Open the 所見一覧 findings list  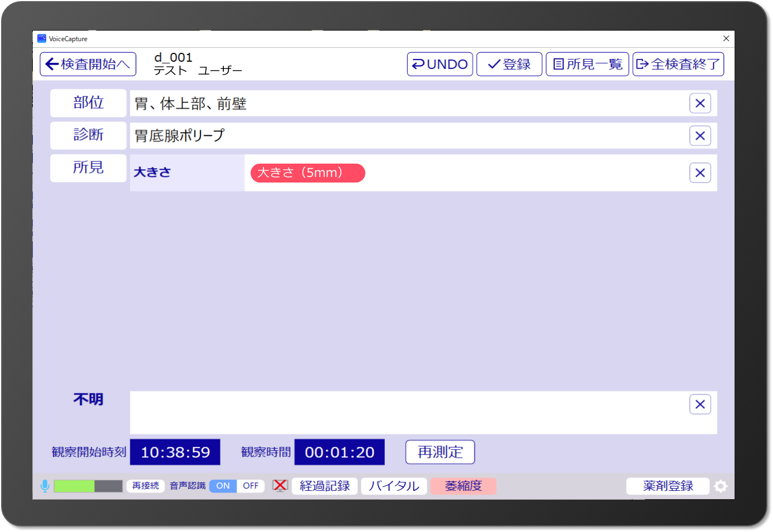[588, 64]
